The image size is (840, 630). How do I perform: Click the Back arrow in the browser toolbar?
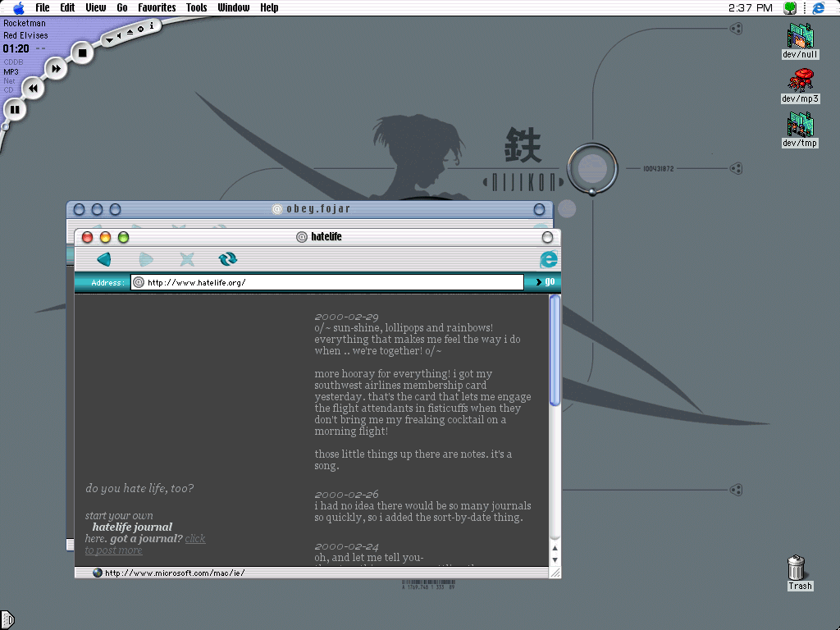(103, 260)
